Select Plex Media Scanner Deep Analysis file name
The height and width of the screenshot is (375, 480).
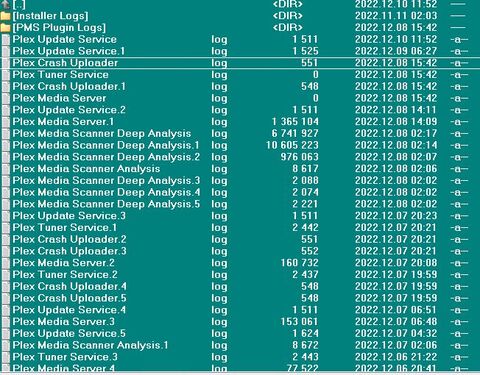(x=102, y=134)
